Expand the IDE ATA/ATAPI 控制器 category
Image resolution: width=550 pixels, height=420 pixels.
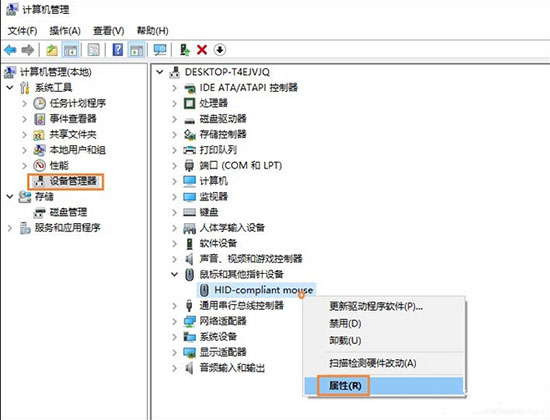174,88
